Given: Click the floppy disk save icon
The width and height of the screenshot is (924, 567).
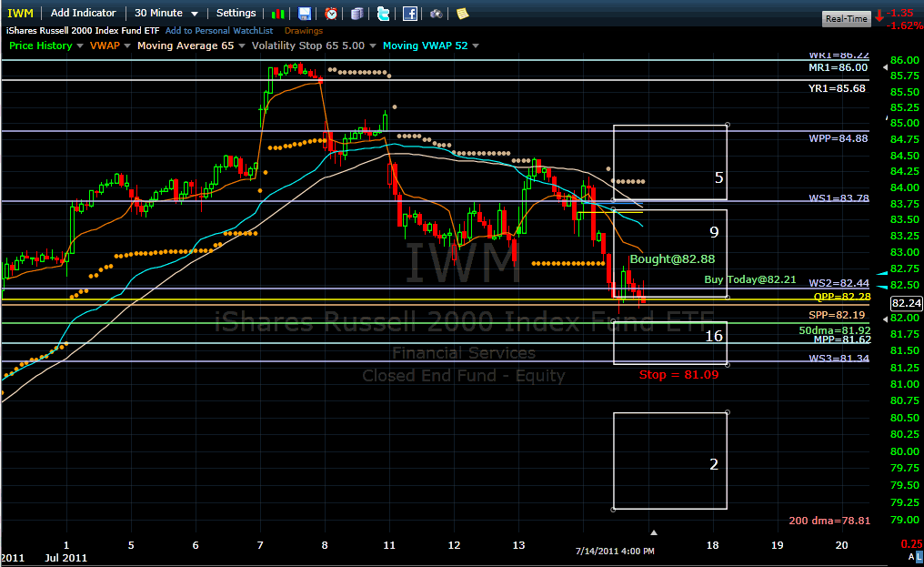Looking at the screenshot, I should 304,14.
